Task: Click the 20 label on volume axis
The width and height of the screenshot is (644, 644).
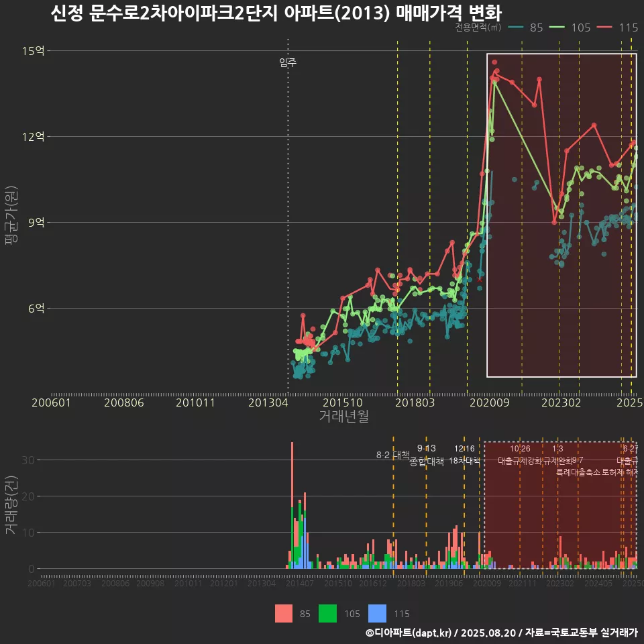Action: point(28,496)
